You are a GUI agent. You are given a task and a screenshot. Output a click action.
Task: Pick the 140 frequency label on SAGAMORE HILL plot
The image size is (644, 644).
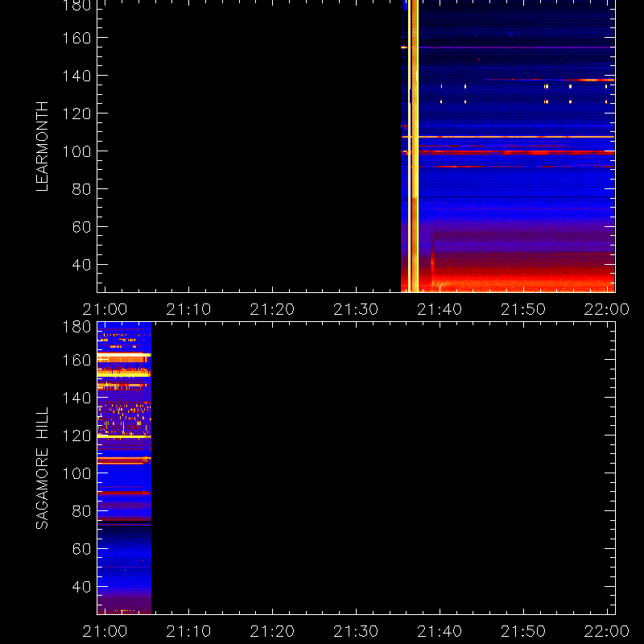point(76,398)
